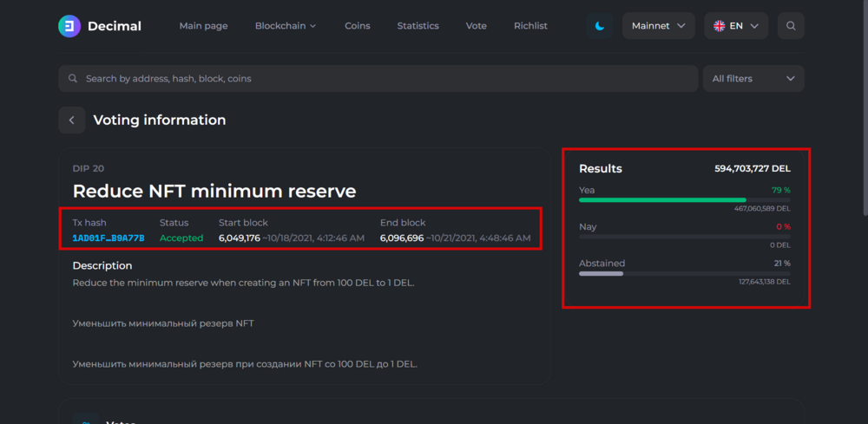Viewport: 868px width, 424px height.
Task: Click the Description heading
Action: pos(102,266)
